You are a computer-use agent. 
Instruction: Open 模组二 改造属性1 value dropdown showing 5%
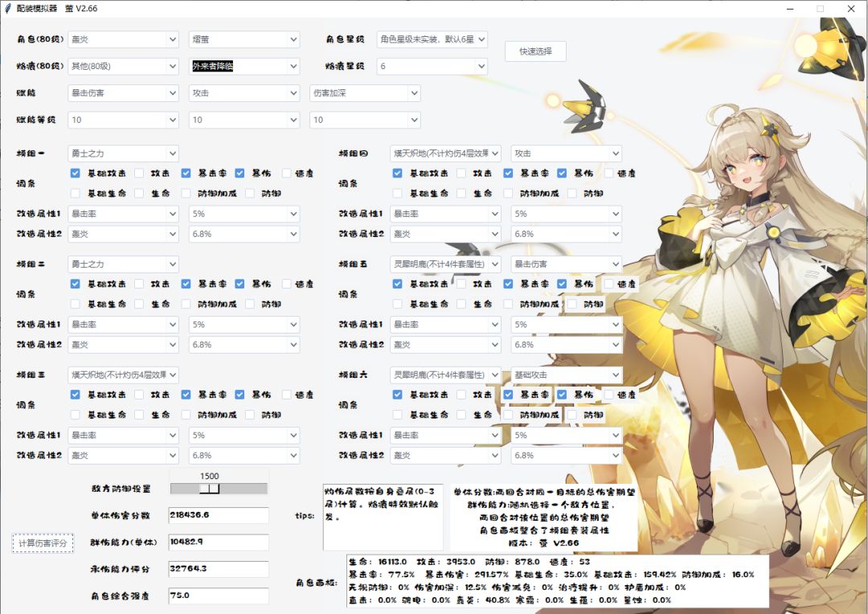[244, 325]
